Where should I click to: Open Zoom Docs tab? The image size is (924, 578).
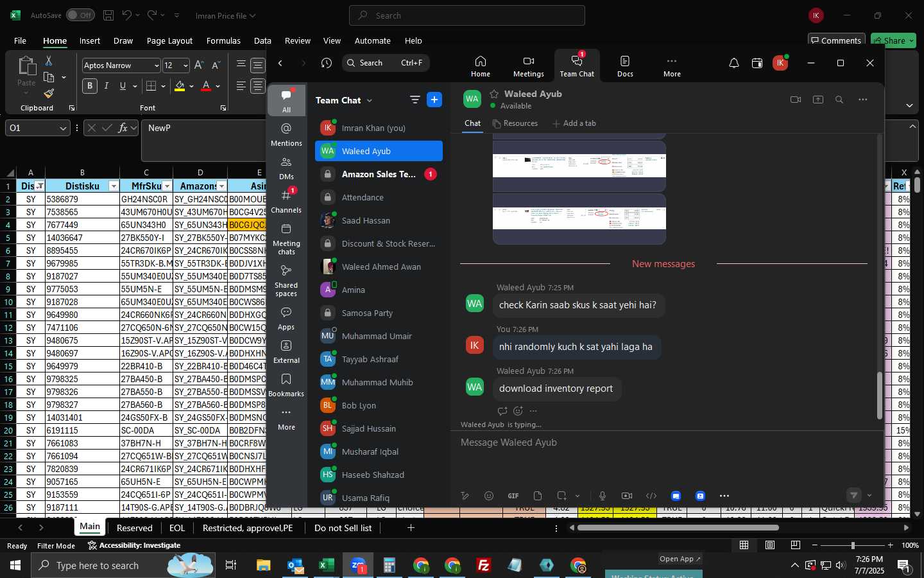point(625,66)
